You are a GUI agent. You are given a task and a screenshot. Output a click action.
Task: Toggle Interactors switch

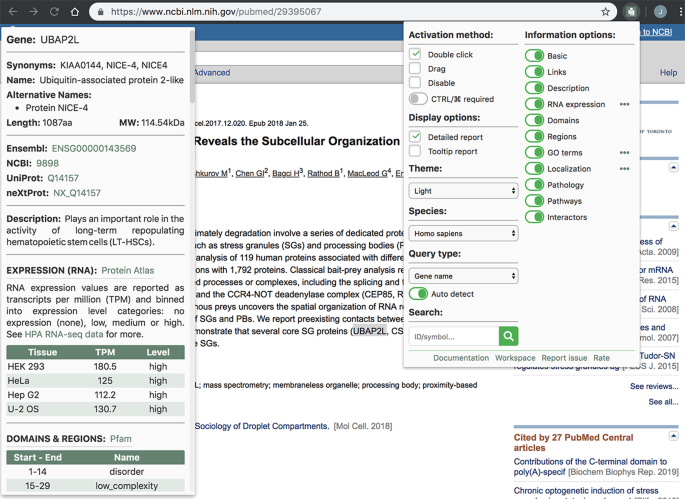pyautogui.click(x=534, y=217)
